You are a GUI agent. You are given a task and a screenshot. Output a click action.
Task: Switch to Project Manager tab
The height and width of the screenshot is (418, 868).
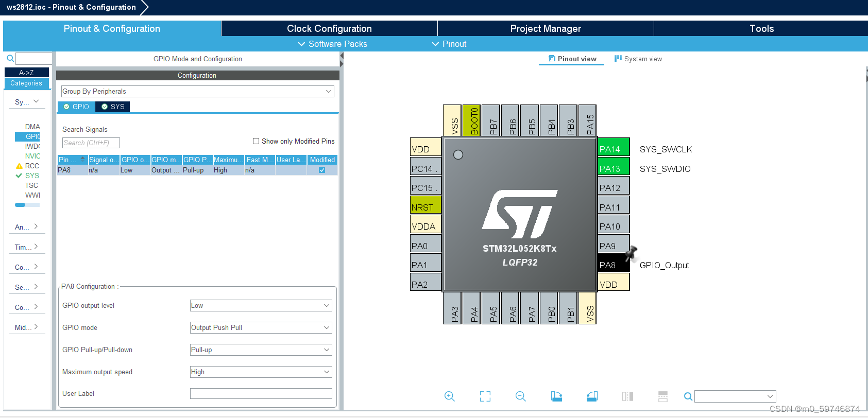[x=546, y=29]
